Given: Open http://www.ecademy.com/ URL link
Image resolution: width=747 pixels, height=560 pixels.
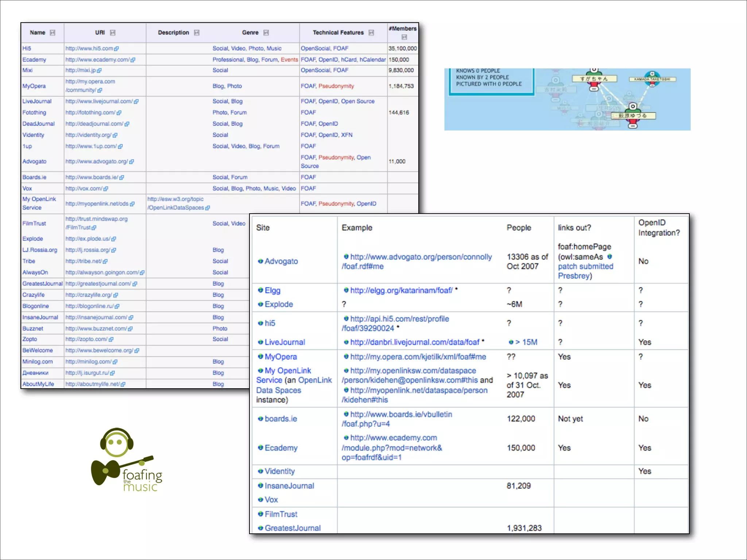Looking at the screenshot, I should point(97,60).
